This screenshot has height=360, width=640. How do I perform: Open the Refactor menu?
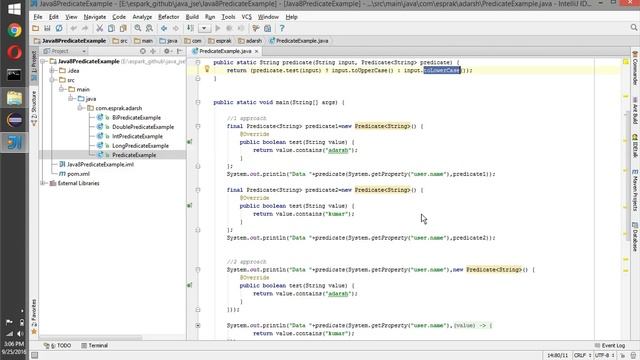tap(169, 17)
